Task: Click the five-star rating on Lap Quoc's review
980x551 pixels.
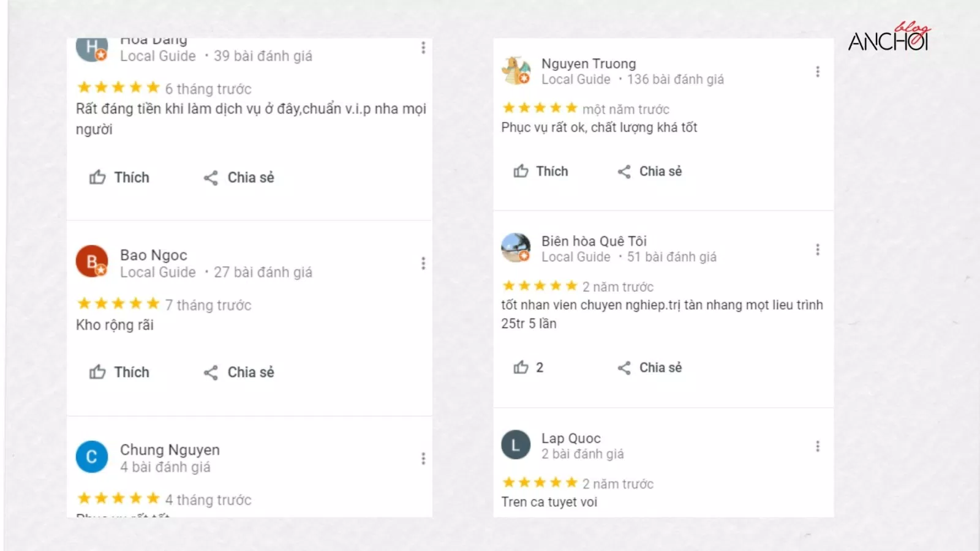Action: click(x=540, y=483)
